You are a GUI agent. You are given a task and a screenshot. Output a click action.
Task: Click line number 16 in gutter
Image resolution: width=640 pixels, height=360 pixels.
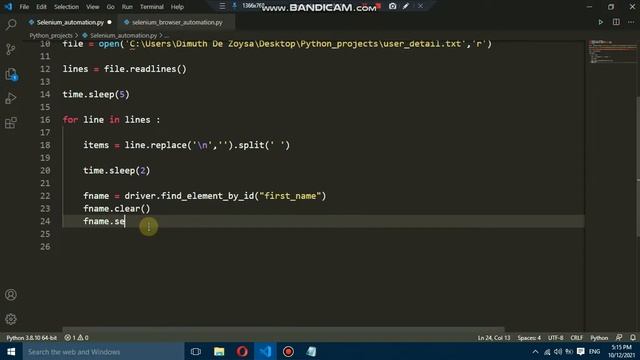[45, 120]
